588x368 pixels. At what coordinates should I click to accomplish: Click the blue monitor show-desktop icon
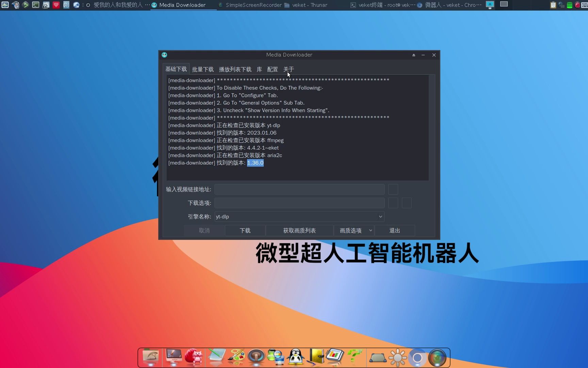pos(490,4)
